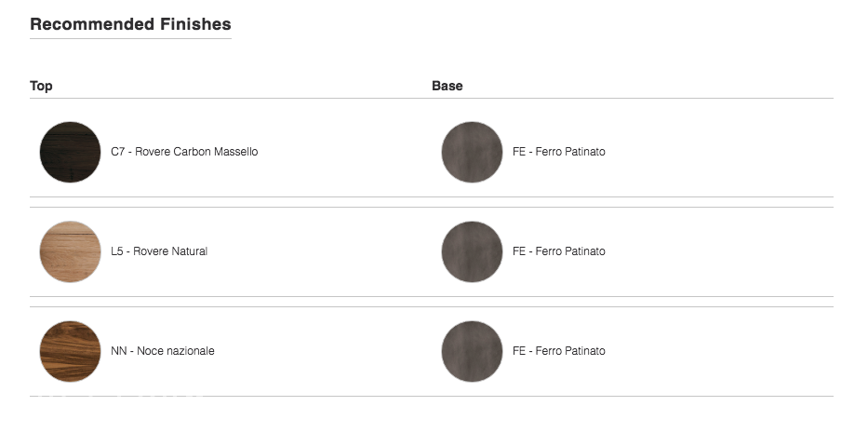Click the FE - Ferro Patinato label in second row
The image size is (868, 433).
tap(559, 251)
